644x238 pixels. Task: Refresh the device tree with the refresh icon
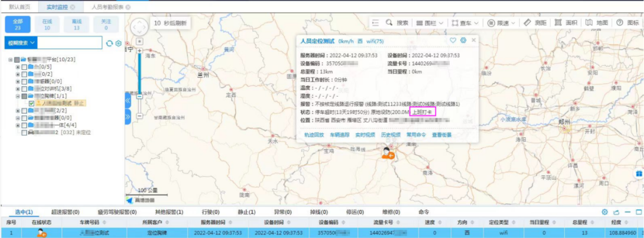[x=109, y=43]
